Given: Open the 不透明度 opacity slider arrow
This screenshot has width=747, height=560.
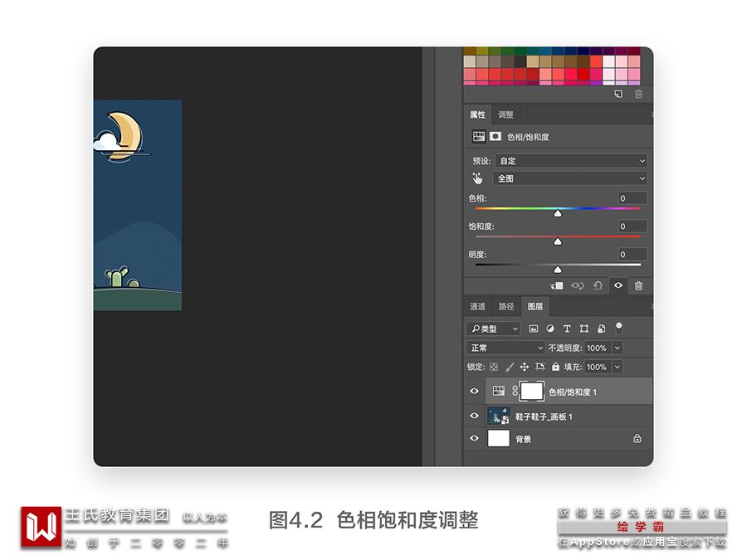Looking at the screenshot, I should [617, 348].
